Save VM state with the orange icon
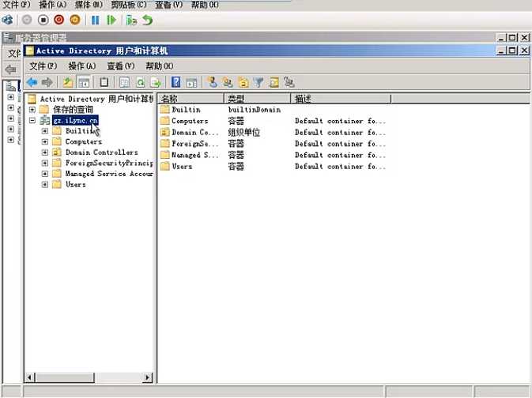532x398 pixels. (x=75, y=20)
